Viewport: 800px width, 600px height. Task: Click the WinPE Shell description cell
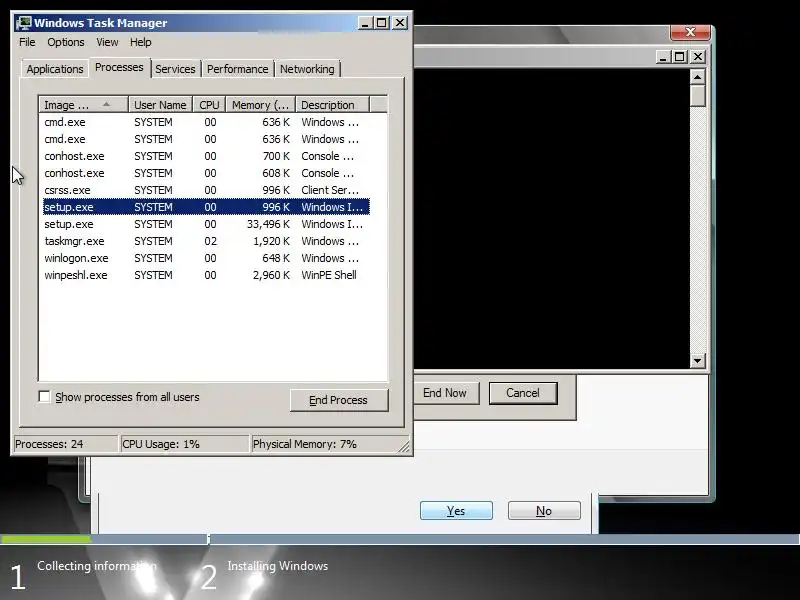pyautogui.click(x=329, y=275)
